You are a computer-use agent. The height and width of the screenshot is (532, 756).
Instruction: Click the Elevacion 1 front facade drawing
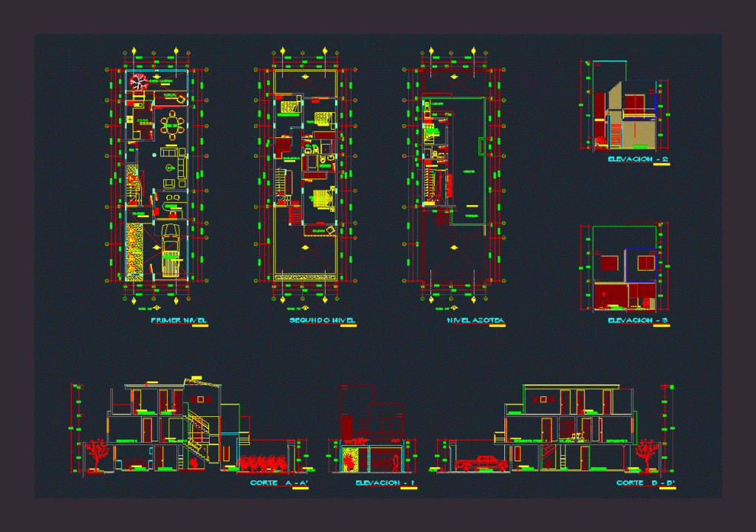pyautogui.click(x=372, y=428)
